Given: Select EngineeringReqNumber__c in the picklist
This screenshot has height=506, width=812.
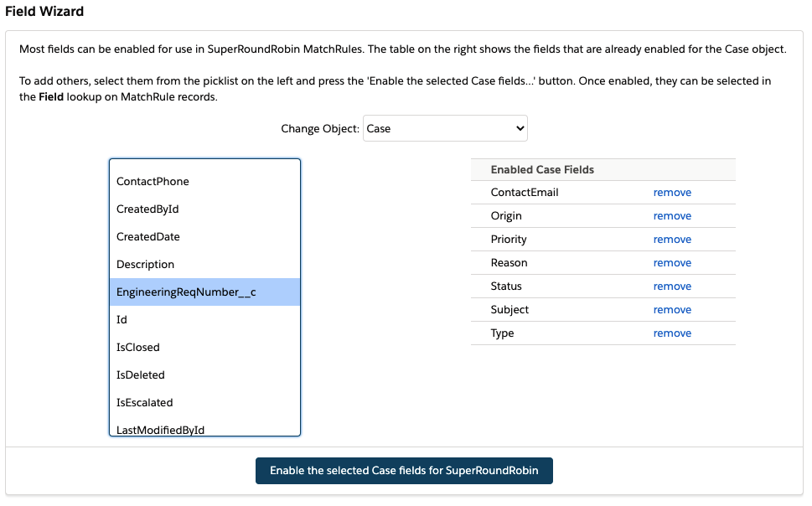Looking at the screenshot, I should (x=204, y=292).
